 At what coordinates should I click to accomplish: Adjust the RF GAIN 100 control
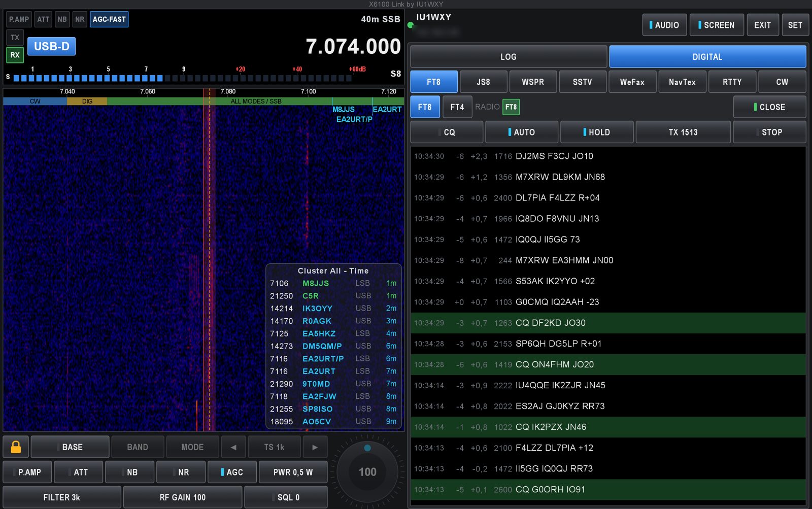(x=183, y=497)
